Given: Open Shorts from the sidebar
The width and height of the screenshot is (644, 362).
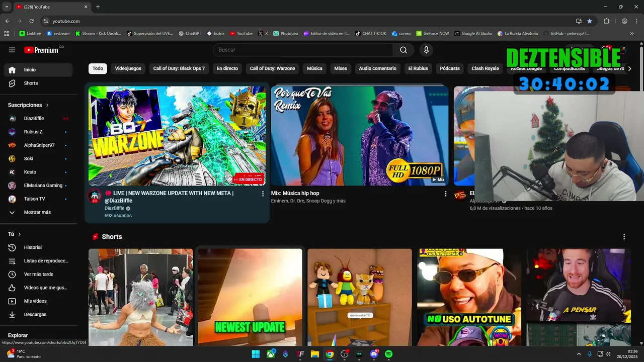Looking at the screenshot, I should click(38, 83).
